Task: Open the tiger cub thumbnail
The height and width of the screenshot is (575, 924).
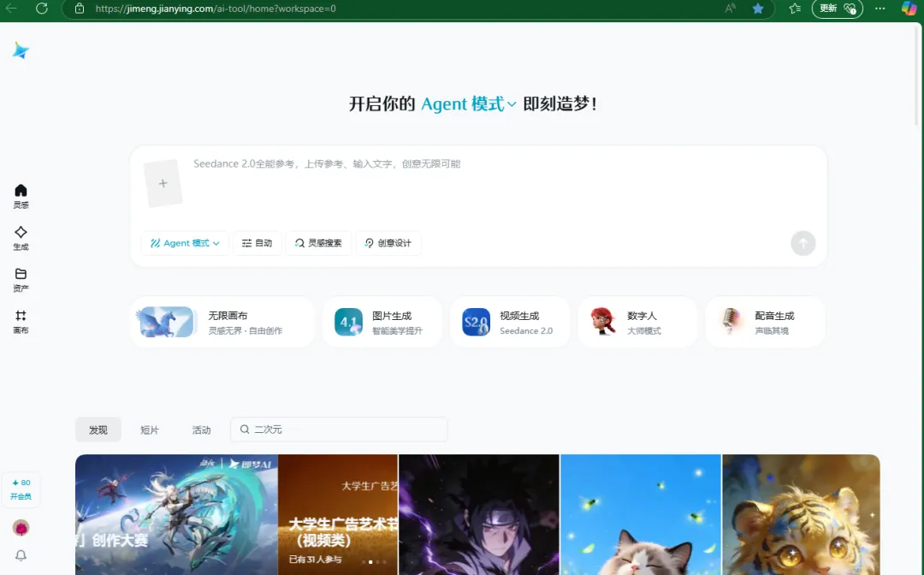Action: [x=802, y=514]
